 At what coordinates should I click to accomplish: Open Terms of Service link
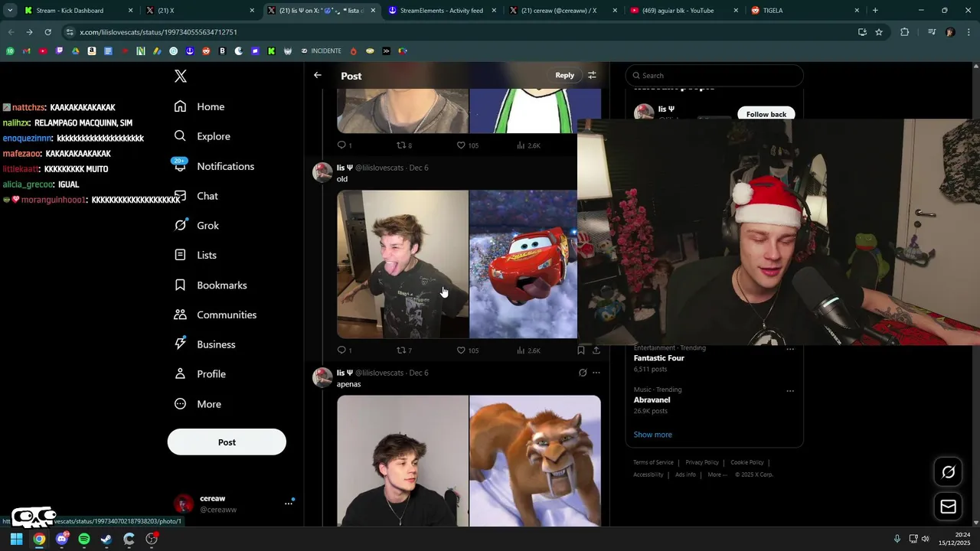coord(653,462)
